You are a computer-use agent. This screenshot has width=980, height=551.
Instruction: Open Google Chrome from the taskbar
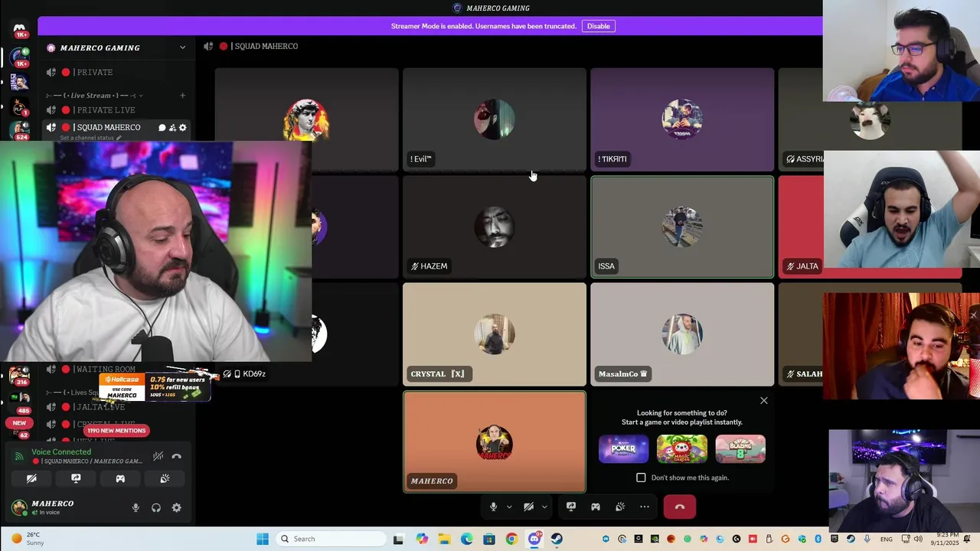click(511, 539)
